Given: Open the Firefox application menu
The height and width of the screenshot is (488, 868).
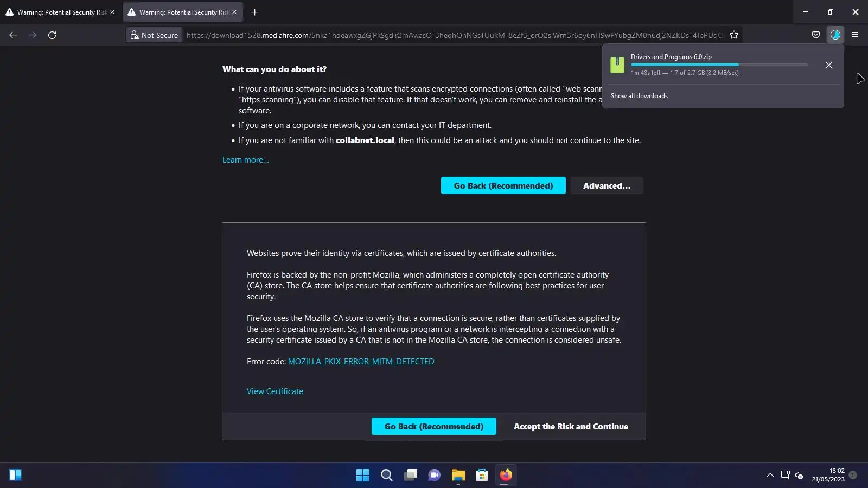Looking at the screenshot, I should click(855, 35).
